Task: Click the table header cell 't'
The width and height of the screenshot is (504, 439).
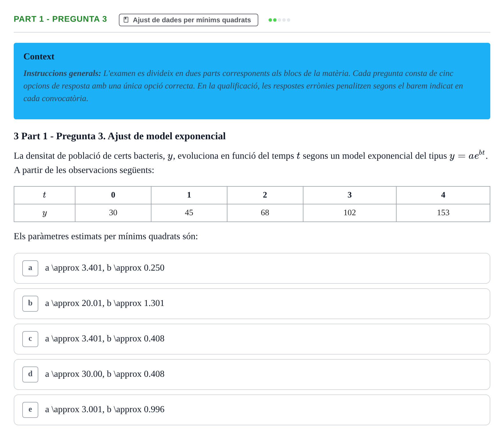Action: pyautogui.click(x=45, y=195)
